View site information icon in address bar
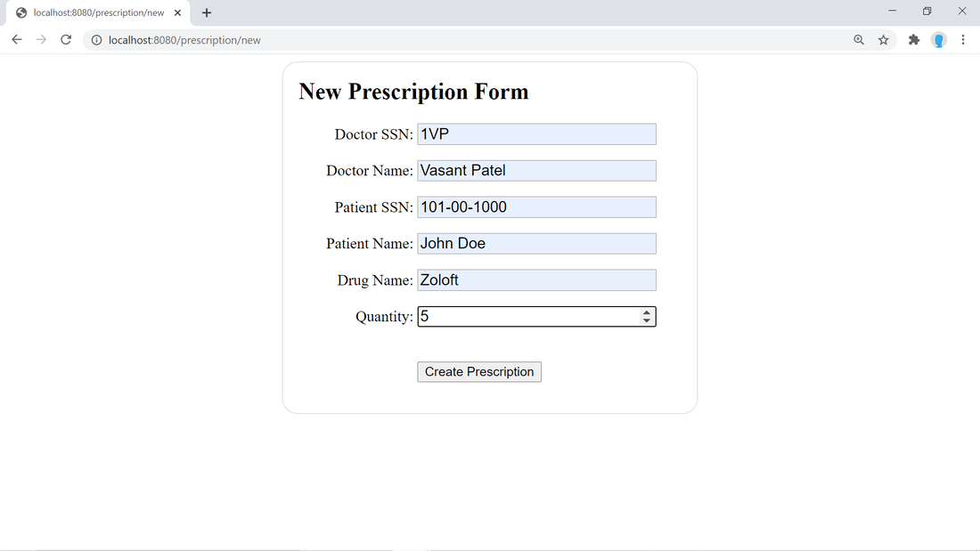Viewport: 980px width, 551px height. point(96,40)
